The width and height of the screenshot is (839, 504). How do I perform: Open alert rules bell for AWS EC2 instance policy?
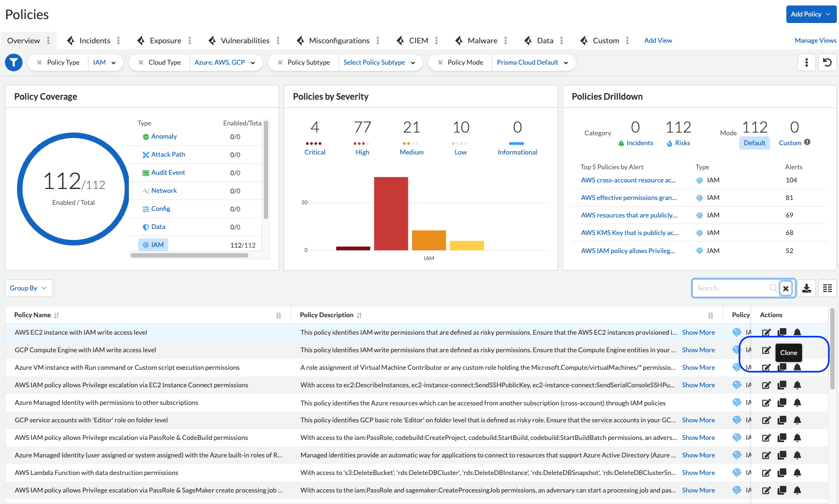[x=797, y=333]
